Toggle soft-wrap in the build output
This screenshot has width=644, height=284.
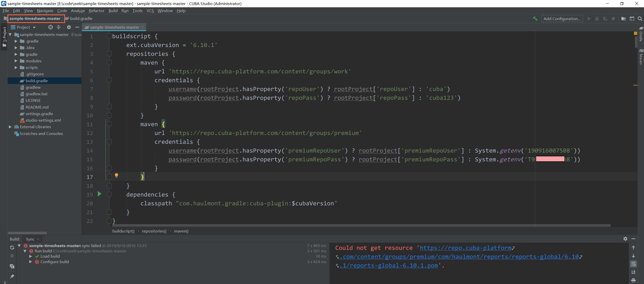pos(633,264)
